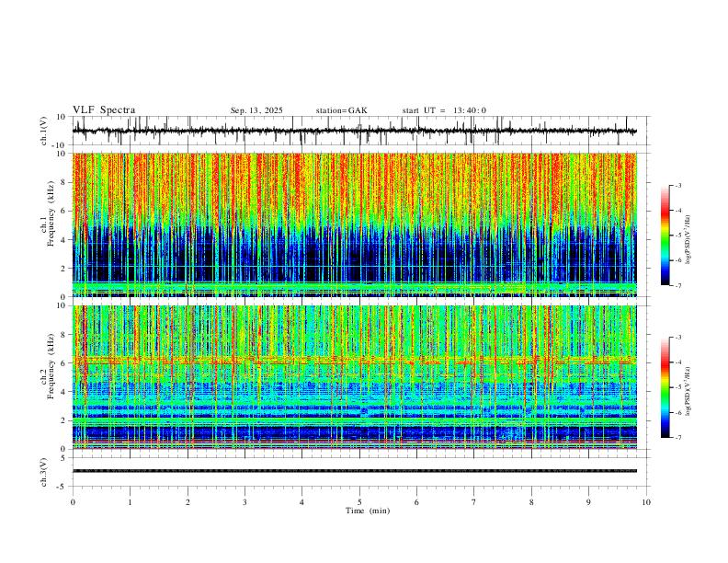This screenshot has height=563, width=728.
Task: Click time axis tick label "3"
Action: coord(245,502)
